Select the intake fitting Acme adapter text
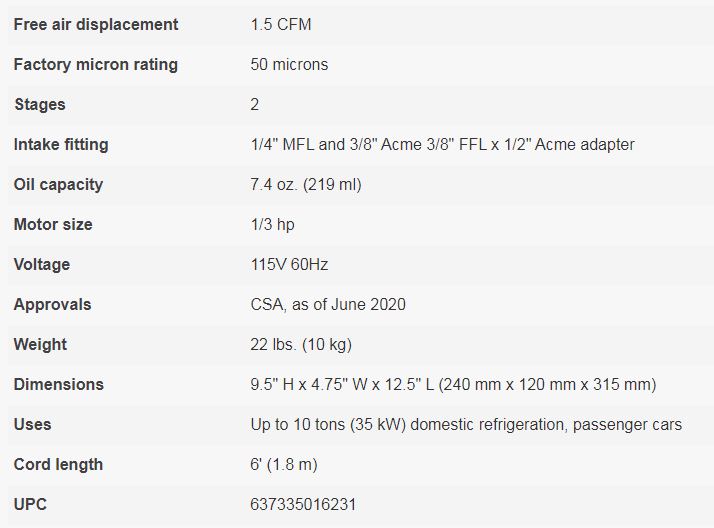Image resolution: width=714 pixels, height=528 pixels. pos(442,144)
